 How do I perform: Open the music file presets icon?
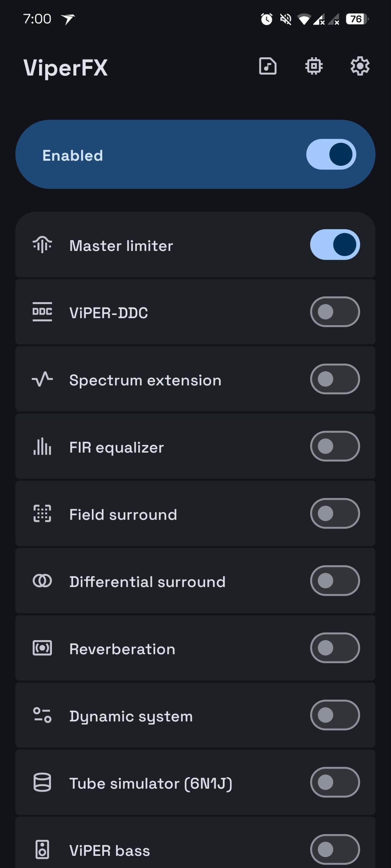click(268, 66)
